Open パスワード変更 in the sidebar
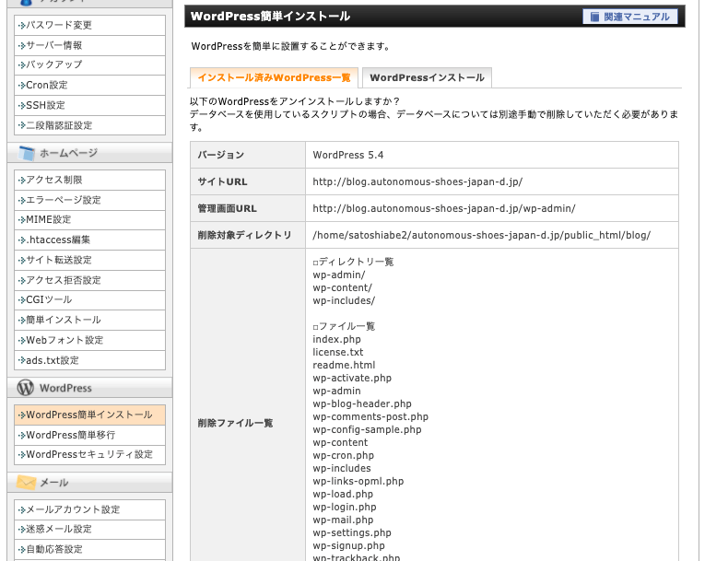The width and height of the screenshot is (728, 561). (x=59, y=25)
